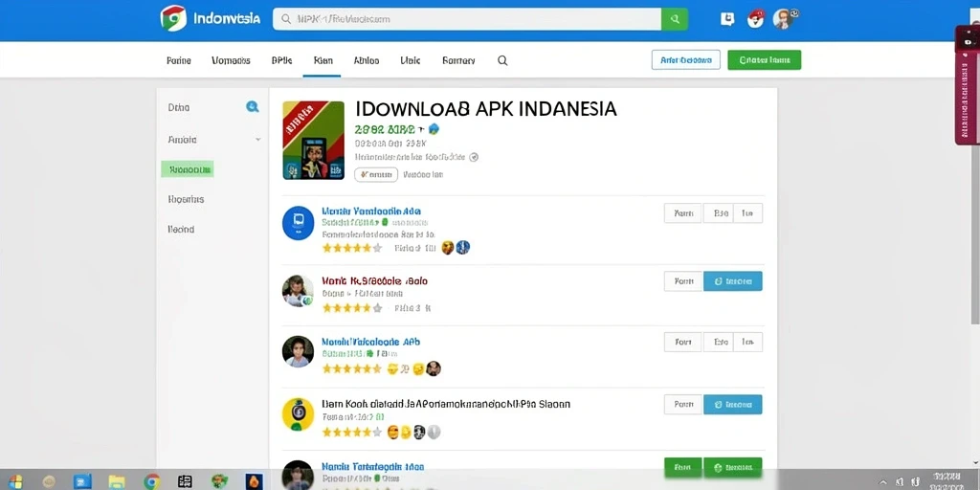
Task: Open File Explorer folder in taskbar
Action: [116, 481]
